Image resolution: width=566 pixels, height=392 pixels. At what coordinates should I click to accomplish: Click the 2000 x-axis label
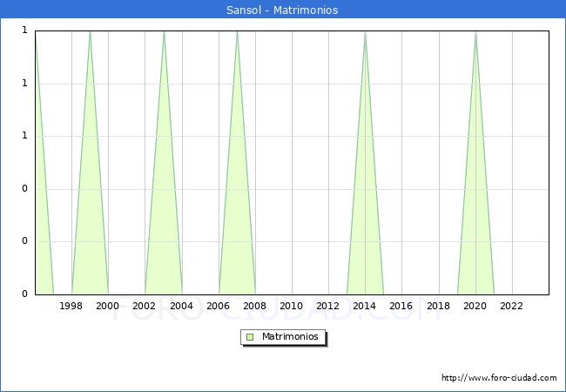tap(108, 306)
